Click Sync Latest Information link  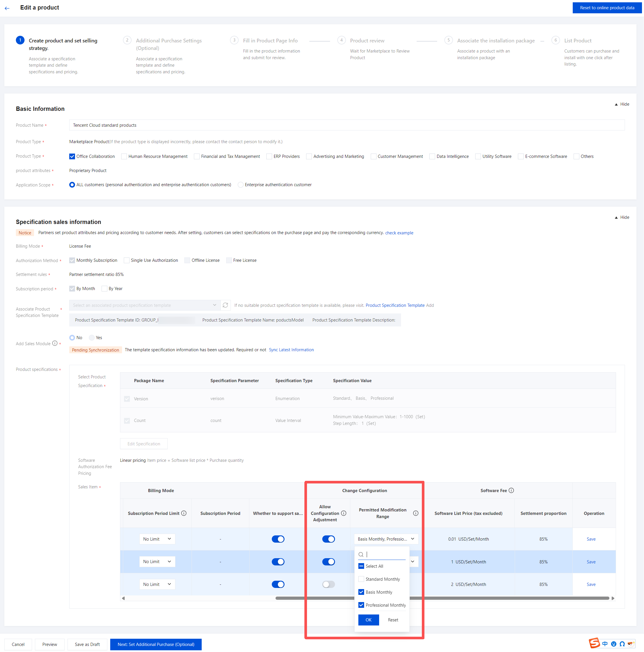pyautogui.click(x=291, y=350)
